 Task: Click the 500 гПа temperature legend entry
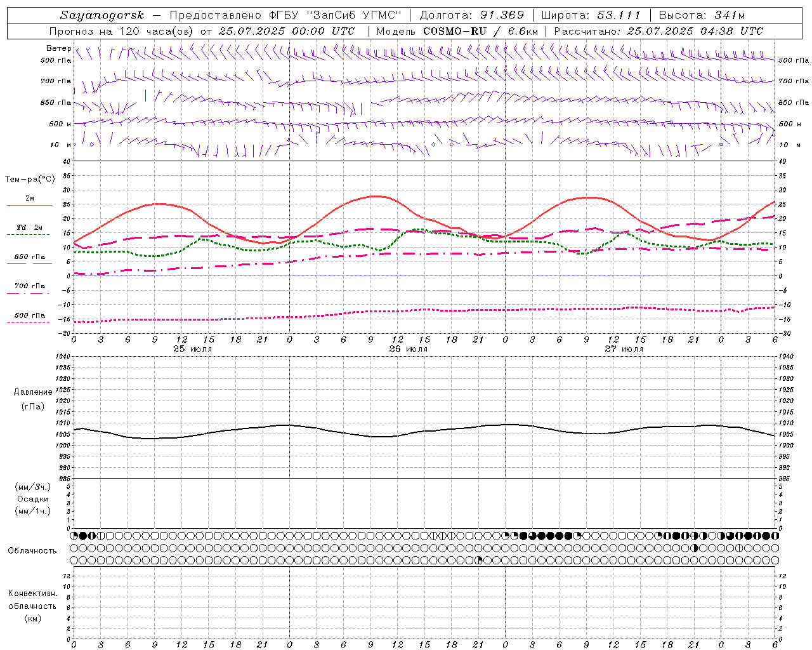point(29,315)
